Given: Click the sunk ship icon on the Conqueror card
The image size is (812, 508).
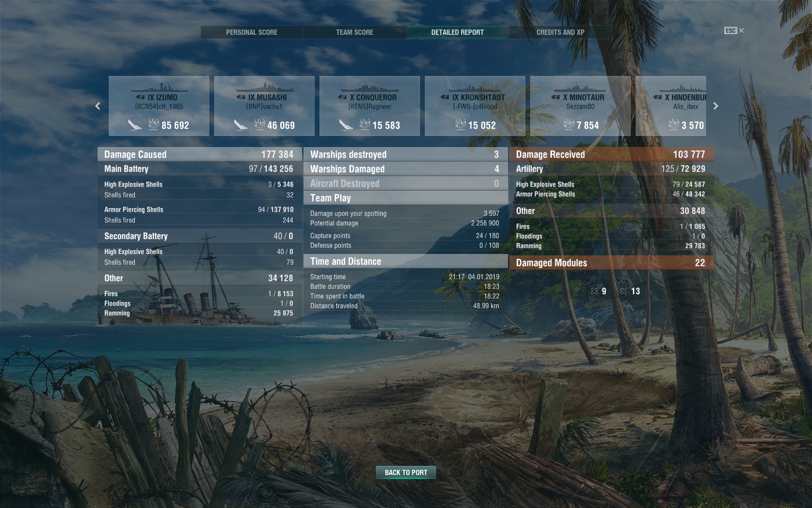Looking at the screenshot, I should [346, 125].
